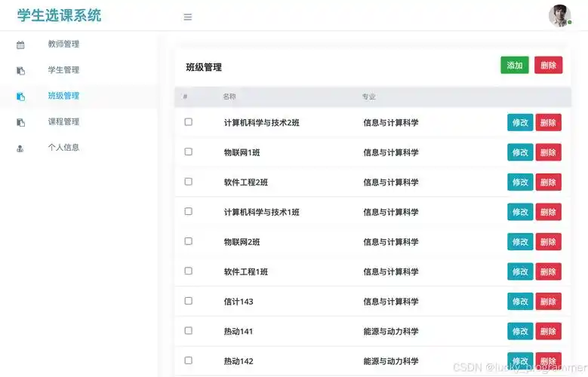Delete 物联网1班 row
The width and height of the screenshot is (588, 377).
[x=548, y=152]
